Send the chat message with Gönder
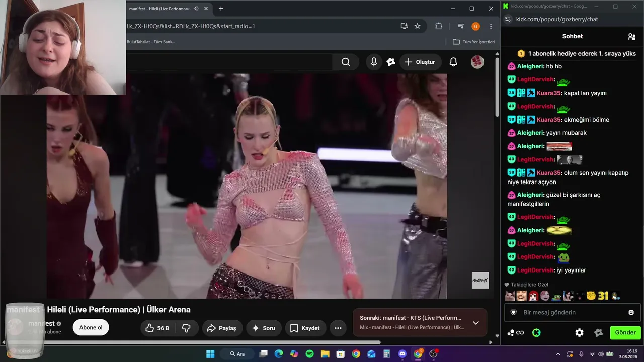The width and height of the screenshot is (644, 362). [x=625, y=332]
